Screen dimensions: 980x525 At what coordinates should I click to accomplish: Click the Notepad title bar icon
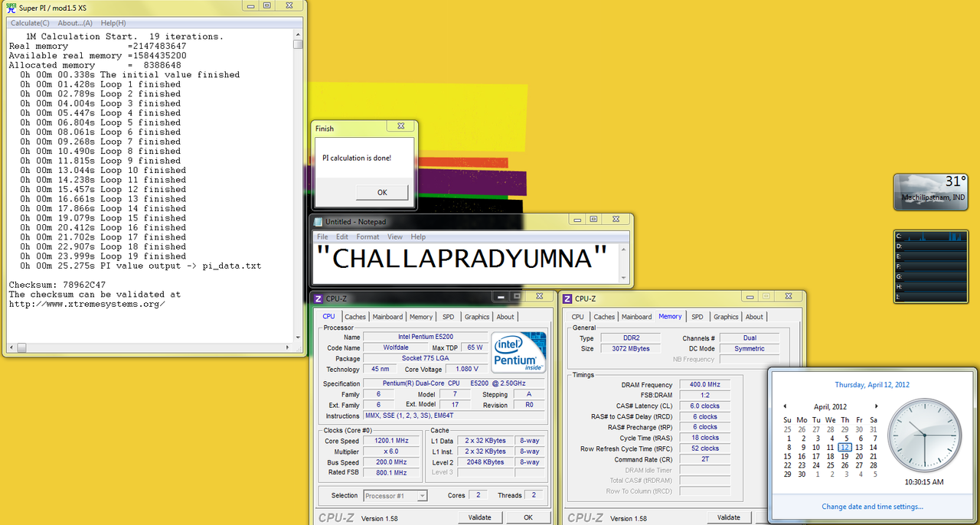coord(318,221)
